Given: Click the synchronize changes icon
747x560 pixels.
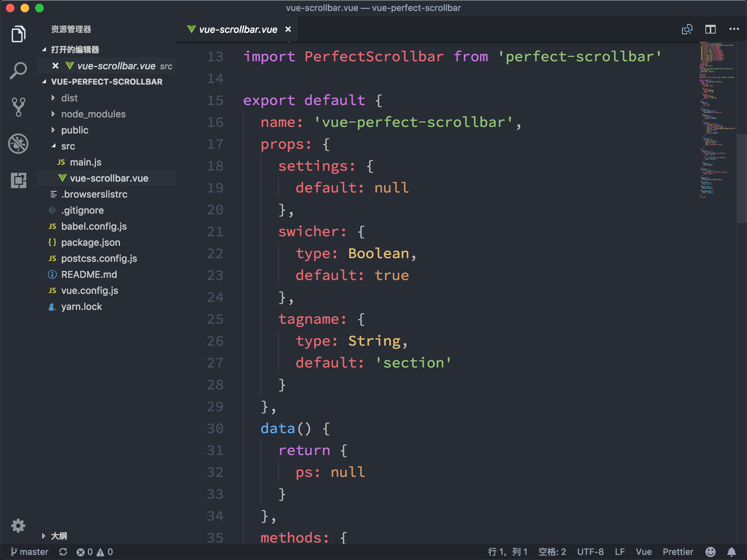Looking at the screenshot, I should pyautogui.click(x=63, y=552).
